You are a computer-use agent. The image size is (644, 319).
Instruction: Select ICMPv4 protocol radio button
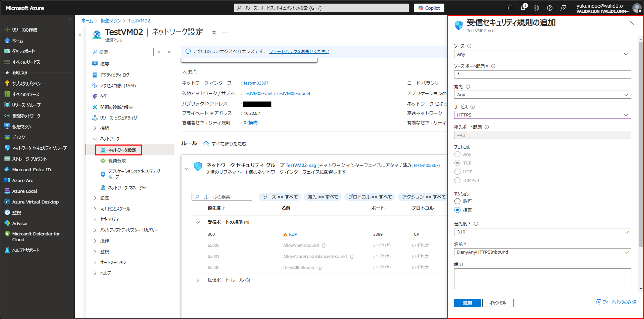tap(457, 180)
